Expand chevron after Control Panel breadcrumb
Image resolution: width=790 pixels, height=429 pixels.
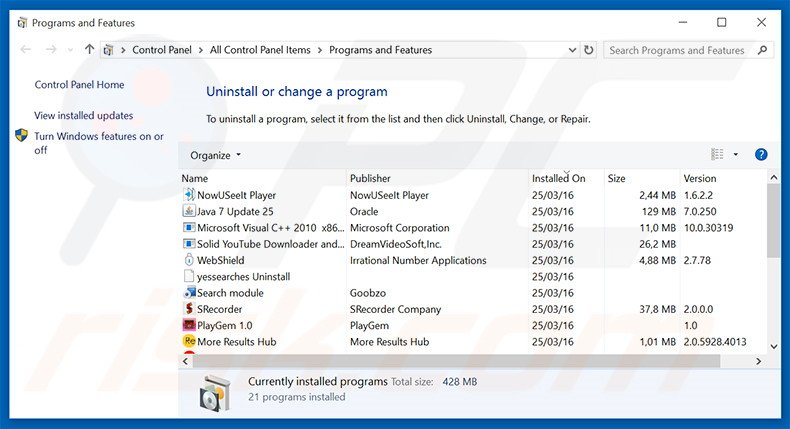tap(201, 50)
